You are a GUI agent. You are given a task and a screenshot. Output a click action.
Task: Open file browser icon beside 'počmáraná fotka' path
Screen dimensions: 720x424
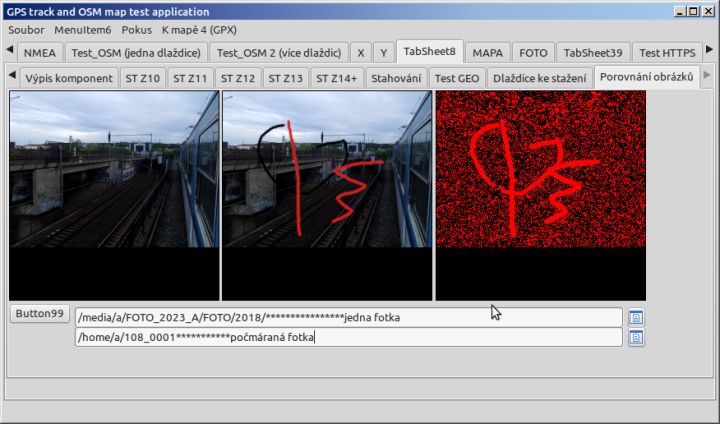click(x=636, y=338)
